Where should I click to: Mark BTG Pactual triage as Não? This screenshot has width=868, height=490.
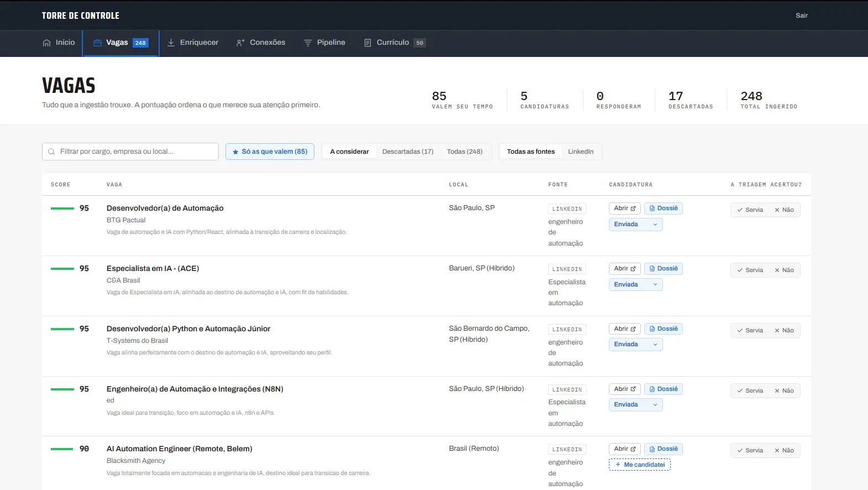(784, 210)
